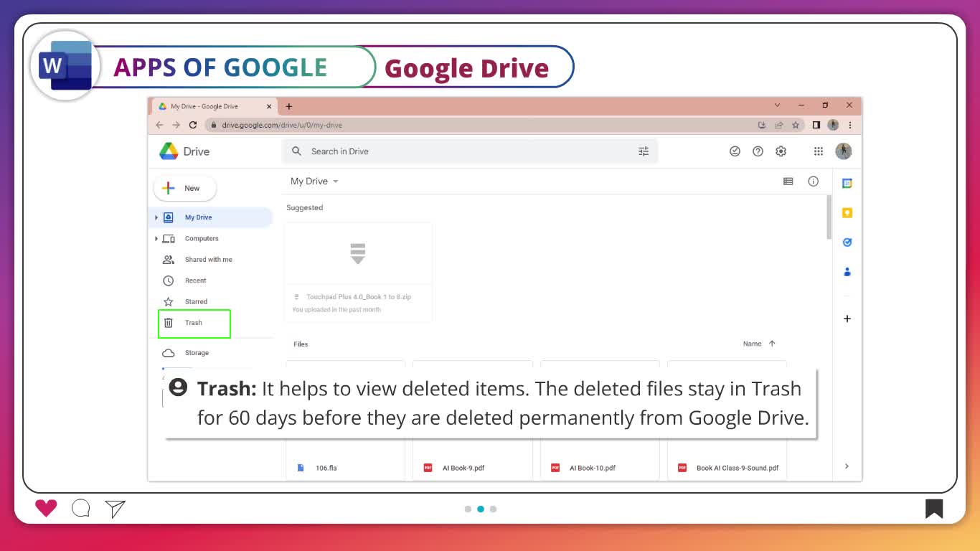The image size is (980, 551).
Task: Open Google Tasks side panel
Action: pos(847,242)
